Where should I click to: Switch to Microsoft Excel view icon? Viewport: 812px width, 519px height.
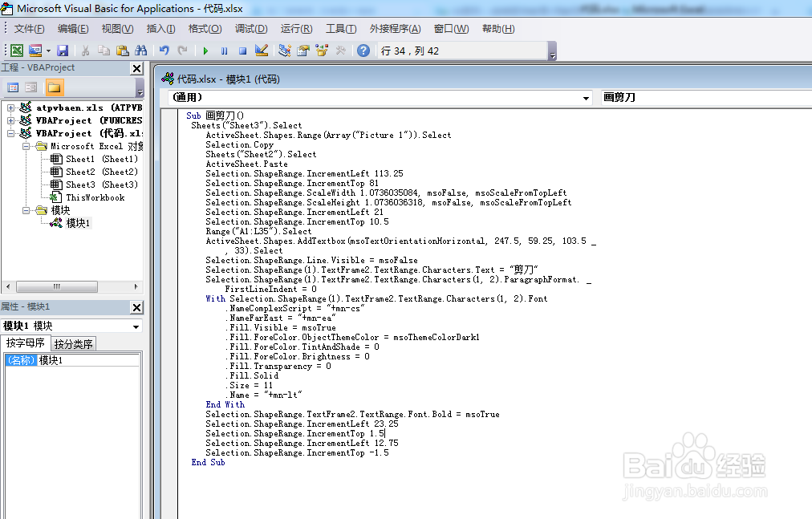[x=17, y=51]
